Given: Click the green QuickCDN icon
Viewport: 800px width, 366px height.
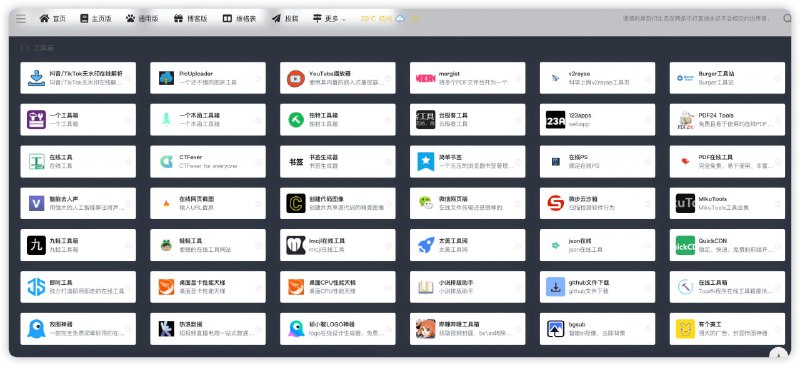Looking at the screenshot, I should pos(685,245).
